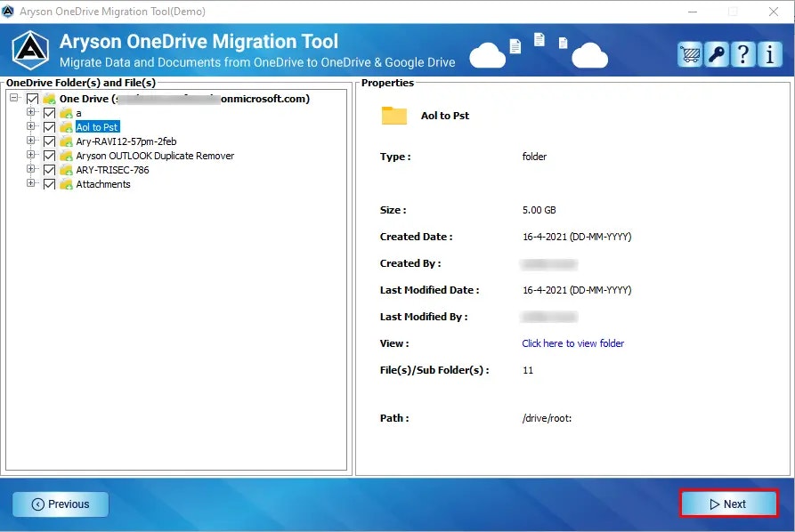Uncheck the One Drive root checkbox
The width and height of the screenshot is (795, 532).
click(32, 99)
